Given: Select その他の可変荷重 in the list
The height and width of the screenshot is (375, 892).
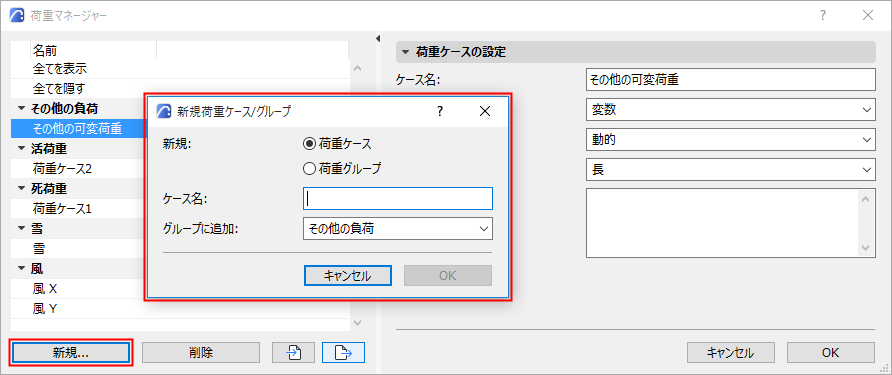Looking at the screenshot, I should (x=78, y=129).
